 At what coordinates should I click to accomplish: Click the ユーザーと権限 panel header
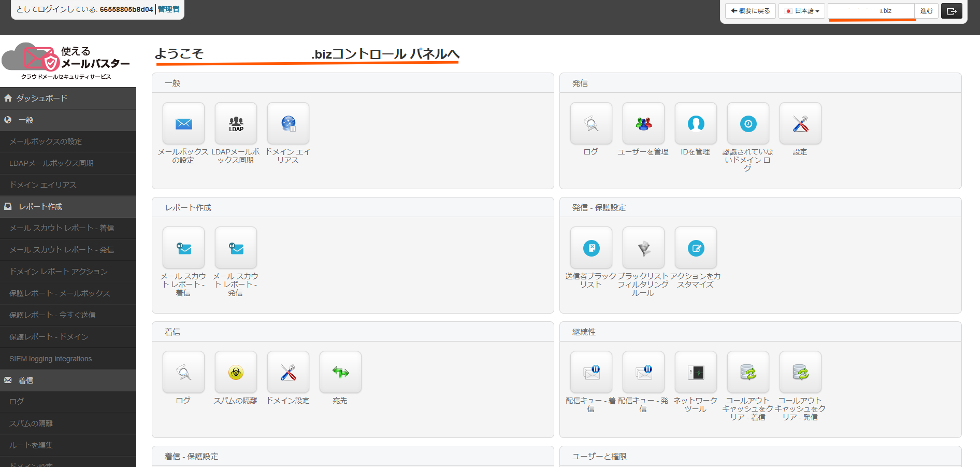point(760,456)
